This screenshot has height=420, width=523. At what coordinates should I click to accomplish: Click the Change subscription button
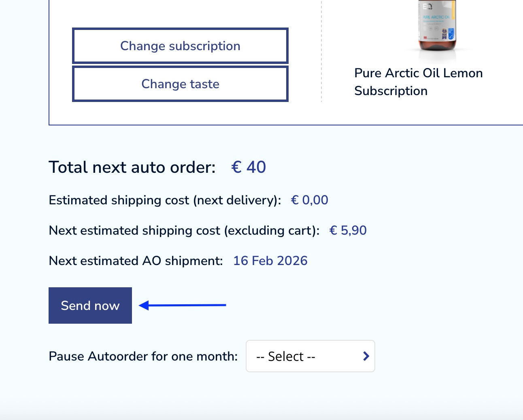(180, 46)
